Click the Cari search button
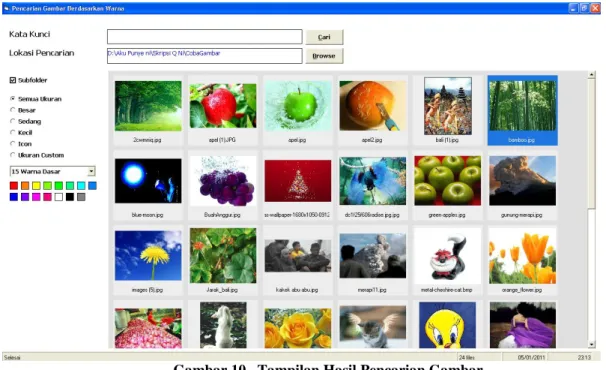The image size is (606, 370). 324,37
